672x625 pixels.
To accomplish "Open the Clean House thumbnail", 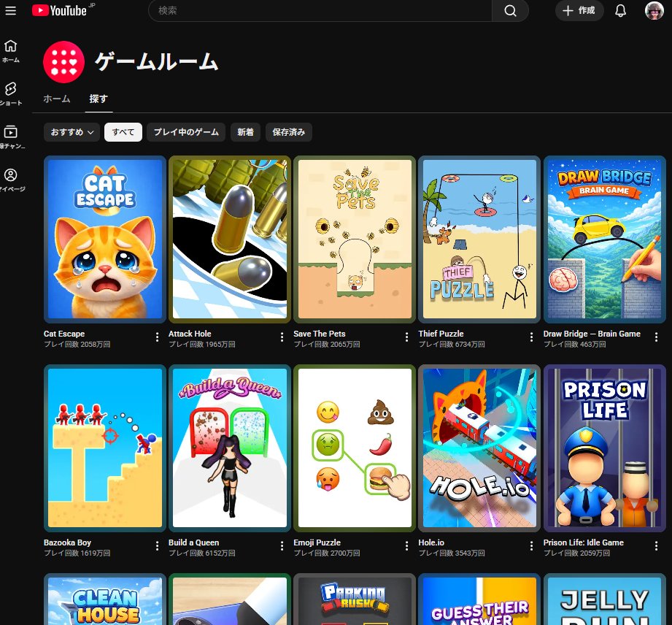I will coord(105,599).
